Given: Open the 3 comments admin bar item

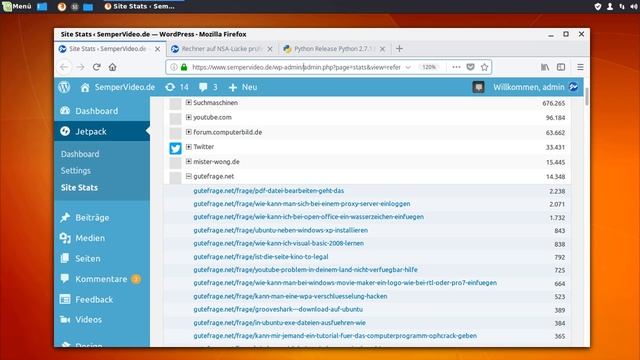Looking at the screenshot, I should pyautogui.click(x=208, y=87).
